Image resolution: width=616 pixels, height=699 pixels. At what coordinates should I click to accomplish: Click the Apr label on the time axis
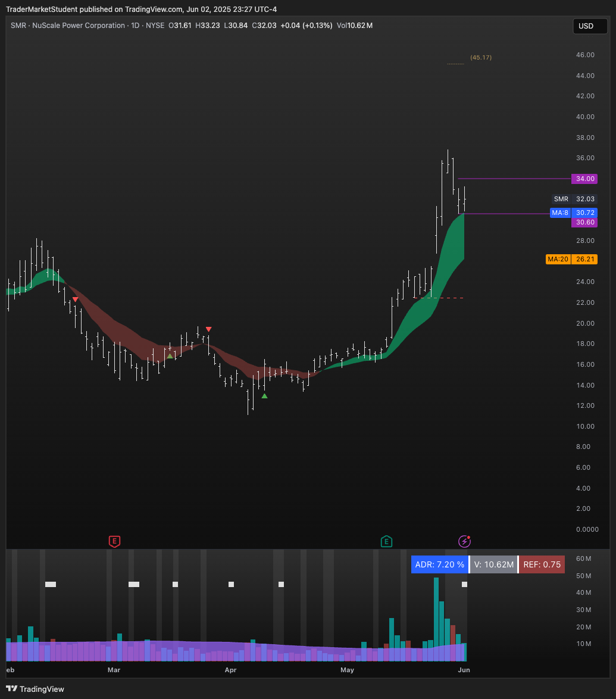tap(230, 670)
